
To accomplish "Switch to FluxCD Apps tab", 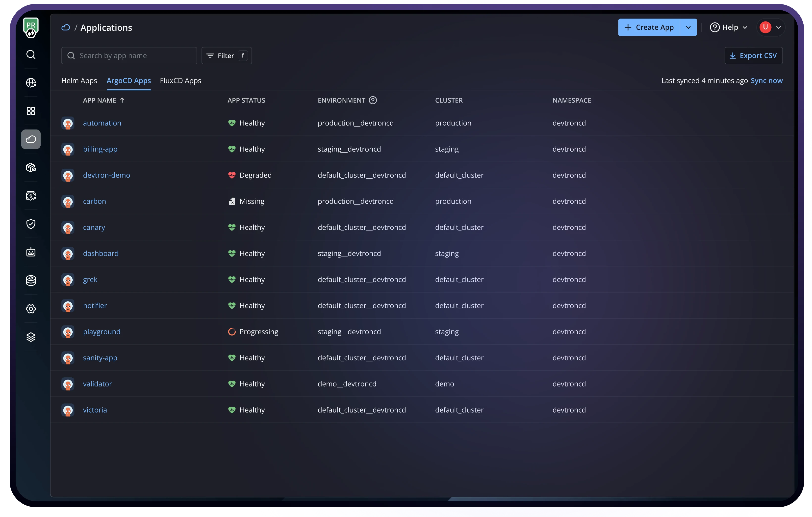I will (180, 81).
